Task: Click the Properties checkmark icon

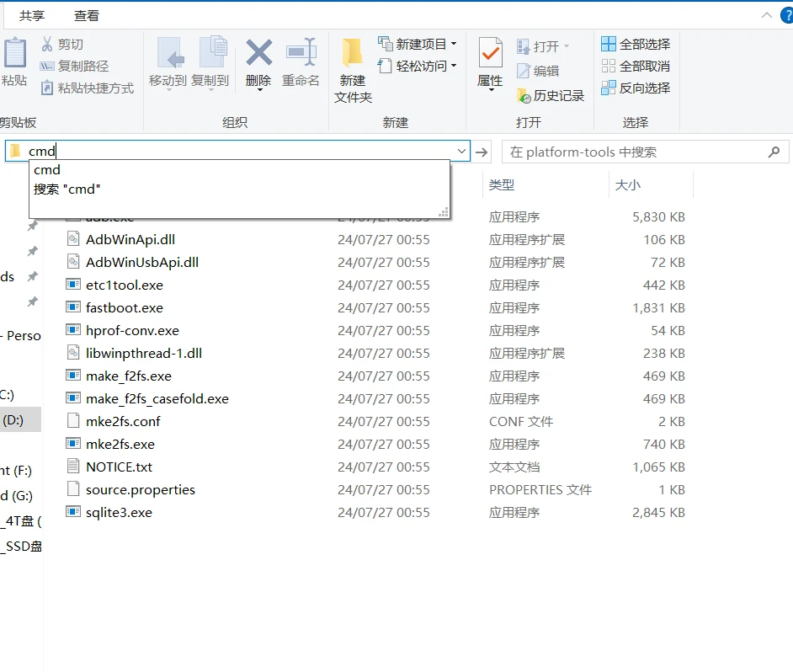Action: click(490, 52)
